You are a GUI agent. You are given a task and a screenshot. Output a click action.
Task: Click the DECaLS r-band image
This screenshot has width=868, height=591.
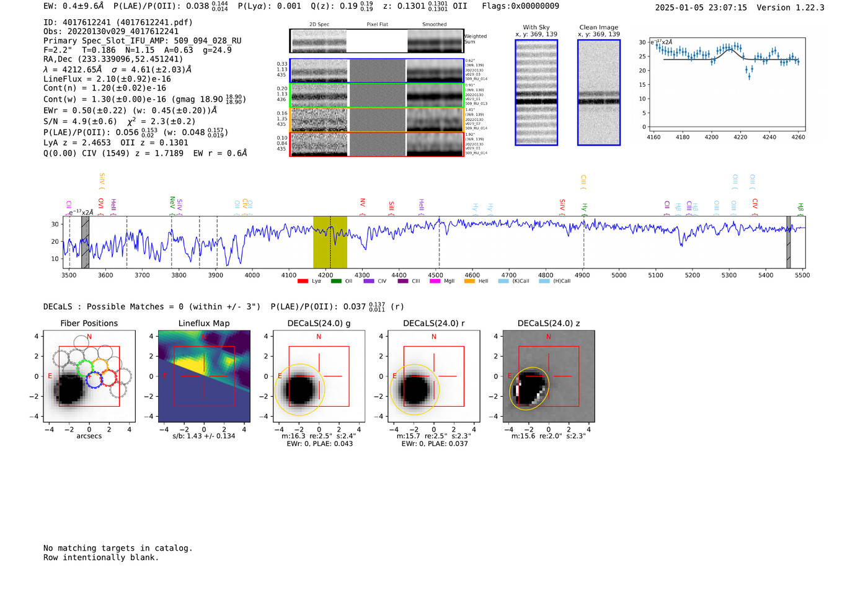433,376
